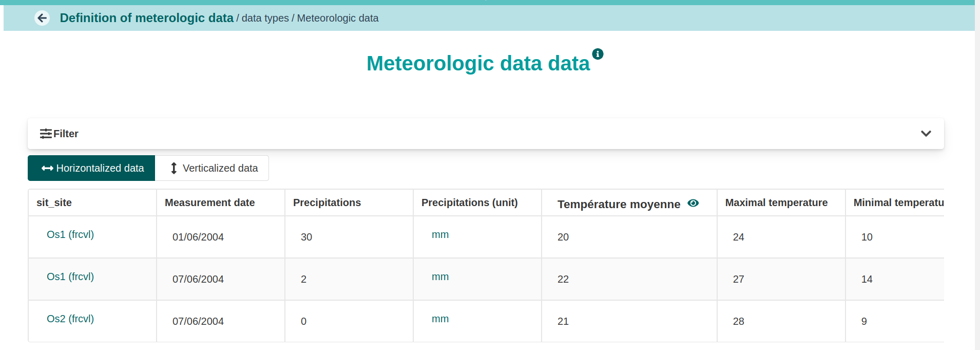Switch to Horizontalized data view
The image size is (980, 350).
click(91, 168)
